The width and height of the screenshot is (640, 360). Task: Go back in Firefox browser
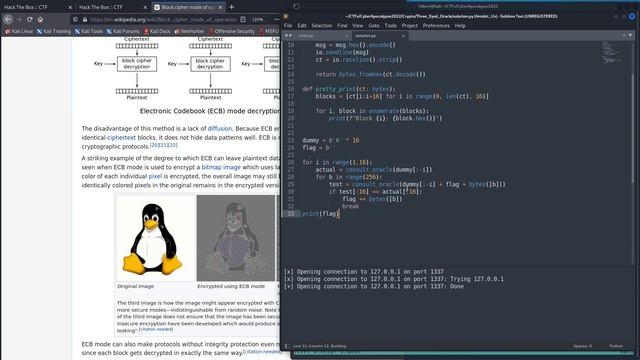(x=8, y=19)
